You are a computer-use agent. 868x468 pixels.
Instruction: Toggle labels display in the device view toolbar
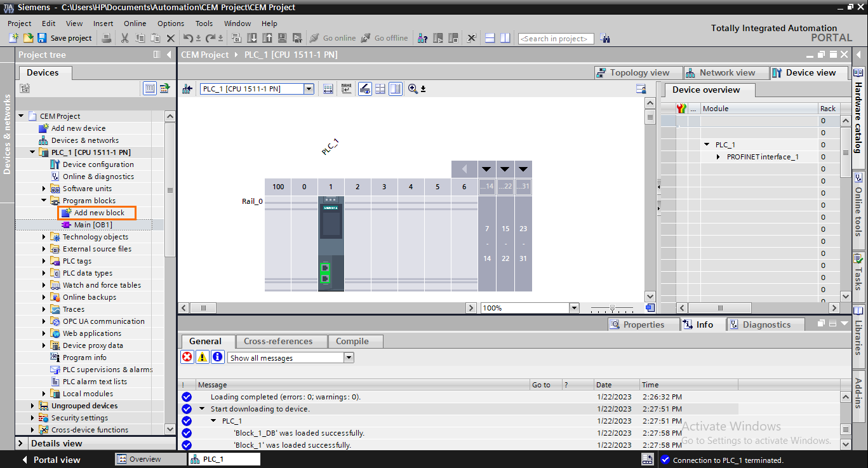click(346, 89)
